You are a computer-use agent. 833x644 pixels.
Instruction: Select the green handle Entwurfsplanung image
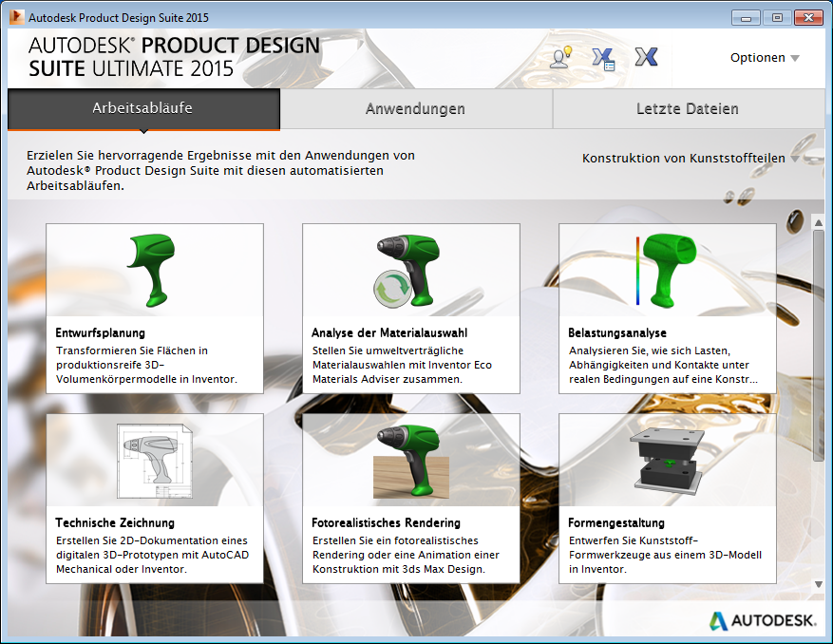click(152, 270)
